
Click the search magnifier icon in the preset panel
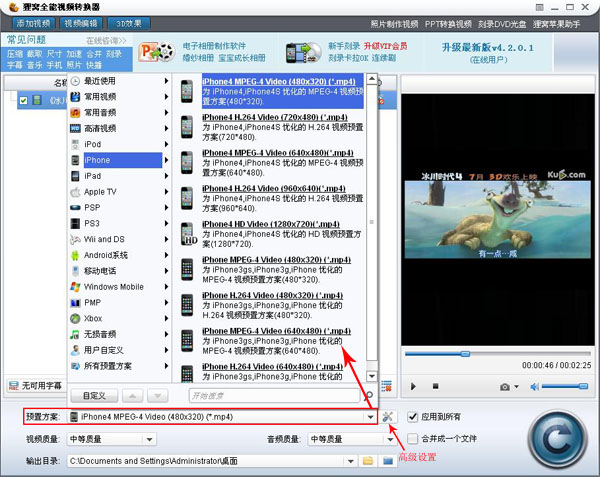(369, 395)
